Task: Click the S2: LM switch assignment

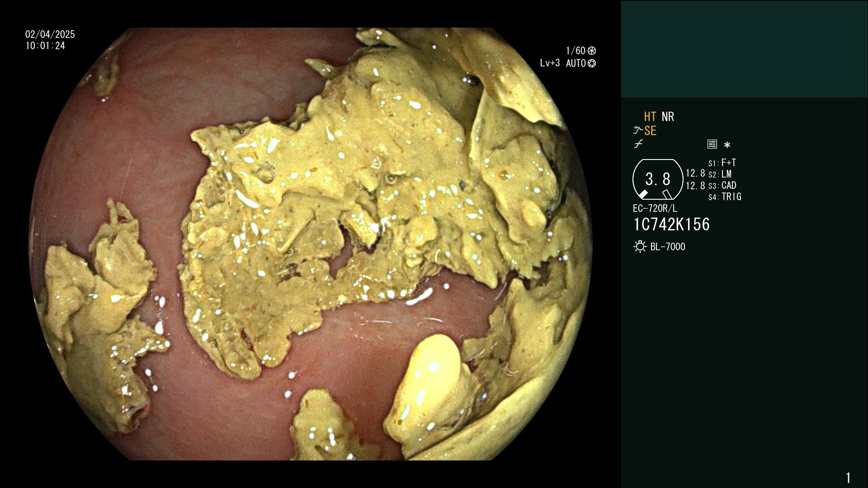Action: click(720, 174)
